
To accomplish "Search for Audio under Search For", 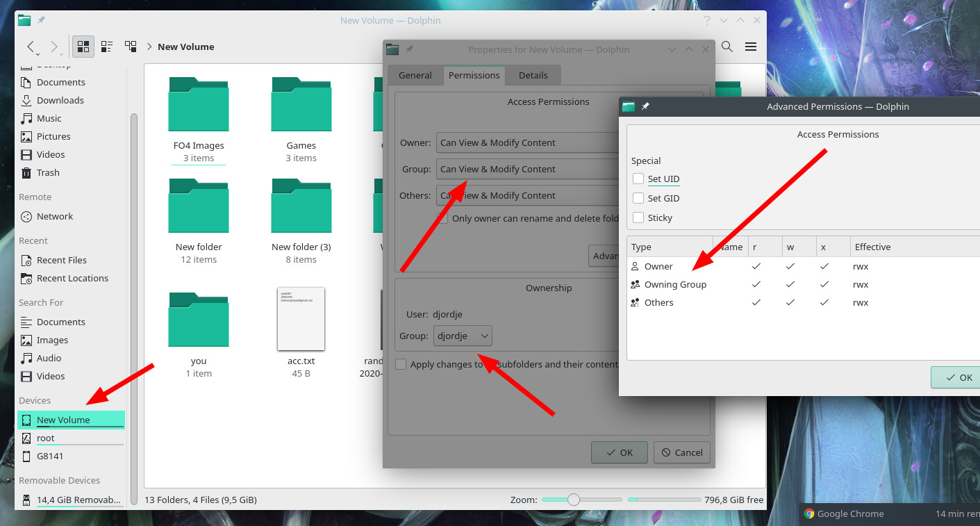I will tap(49, 358).
